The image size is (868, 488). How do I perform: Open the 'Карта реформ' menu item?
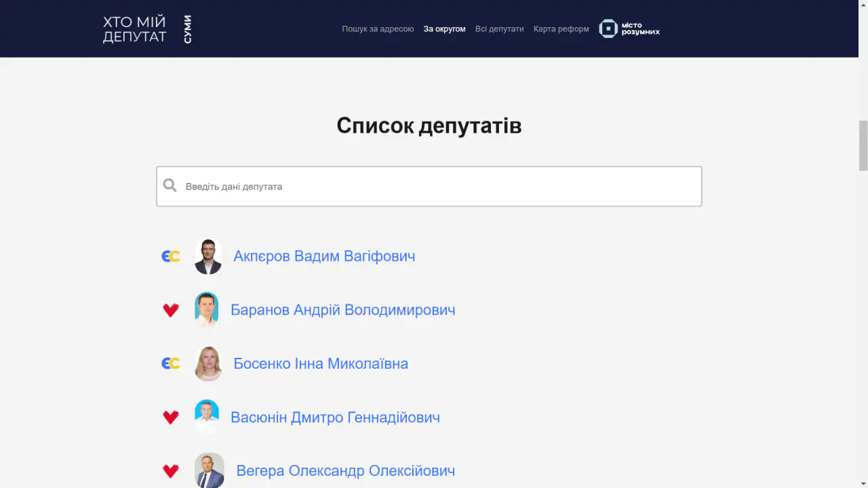pos(561,29)
